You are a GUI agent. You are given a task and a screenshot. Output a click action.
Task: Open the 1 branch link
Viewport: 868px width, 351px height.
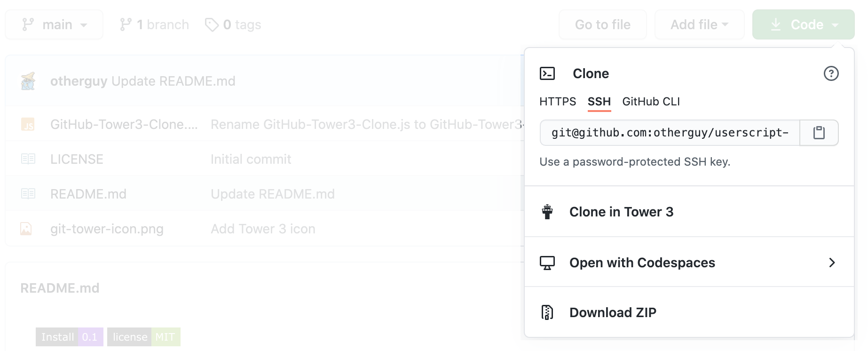click(x=154, y=24)
